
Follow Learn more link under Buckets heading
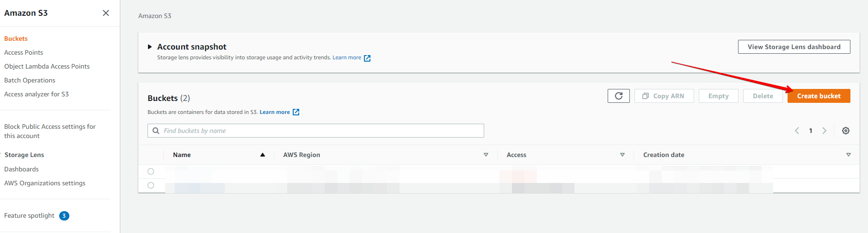(x=275, y=112)
